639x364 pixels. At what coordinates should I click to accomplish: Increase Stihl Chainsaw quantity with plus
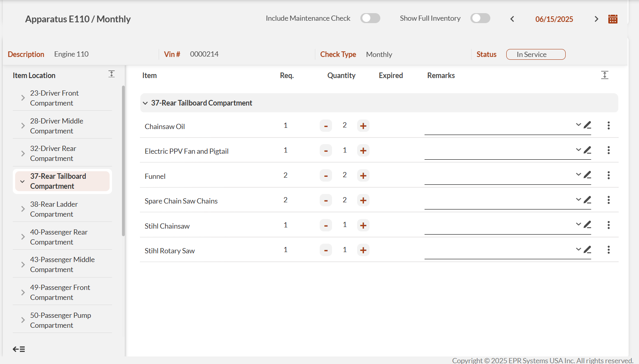[x=363, y=225]
